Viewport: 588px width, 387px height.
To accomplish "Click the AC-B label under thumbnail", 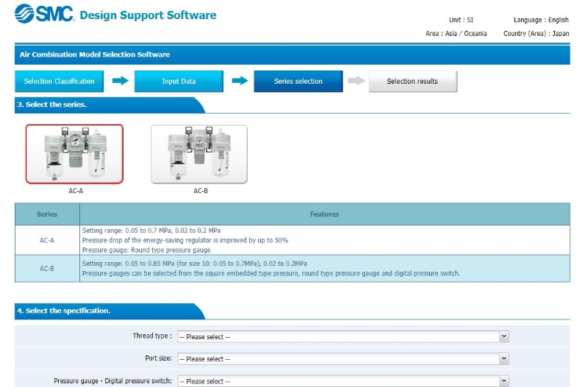I will pos(201,191).
